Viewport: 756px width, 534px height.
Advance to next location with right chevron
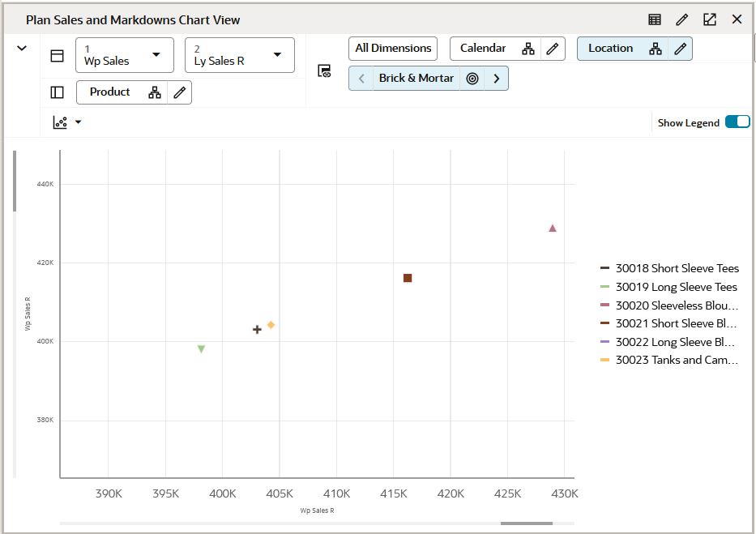click(x=496, y=79)
